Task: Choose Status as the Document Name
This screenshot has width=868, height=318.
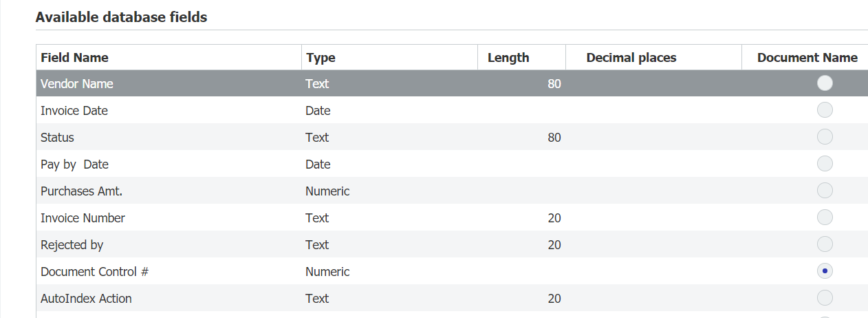Action: click(x=825, y=137)
